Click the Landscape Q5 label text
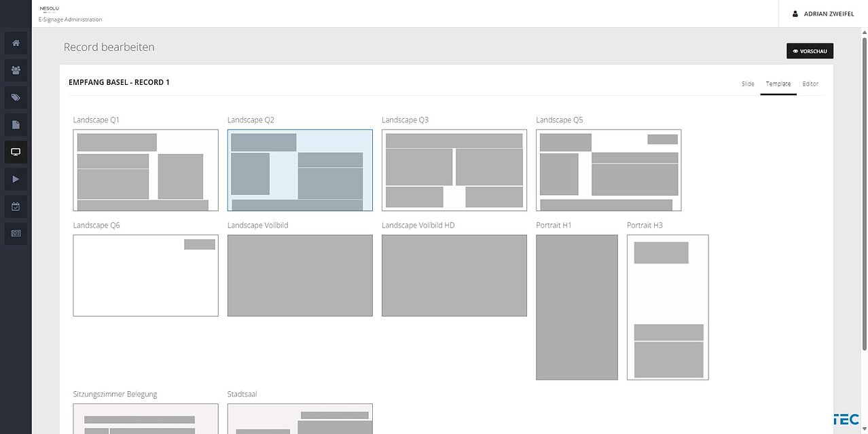The width and height of the screenshot is (868, 434). 560,120
